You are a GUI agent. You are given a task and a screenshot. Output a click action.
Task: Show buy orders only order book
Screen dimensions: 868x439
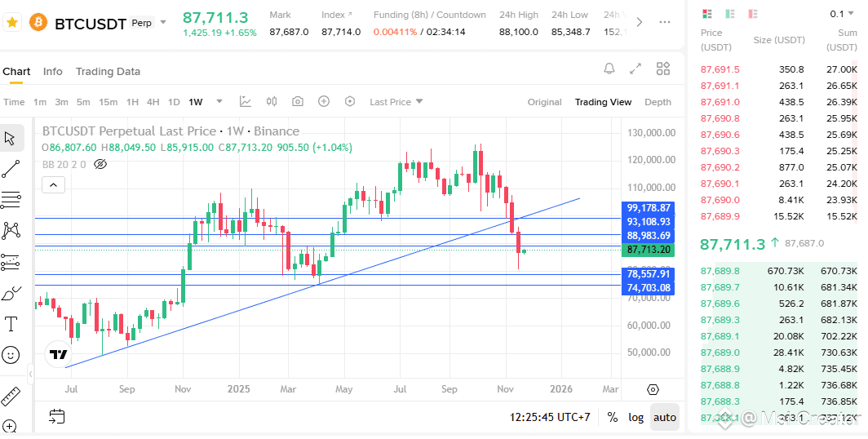click(x=729, y=13)
